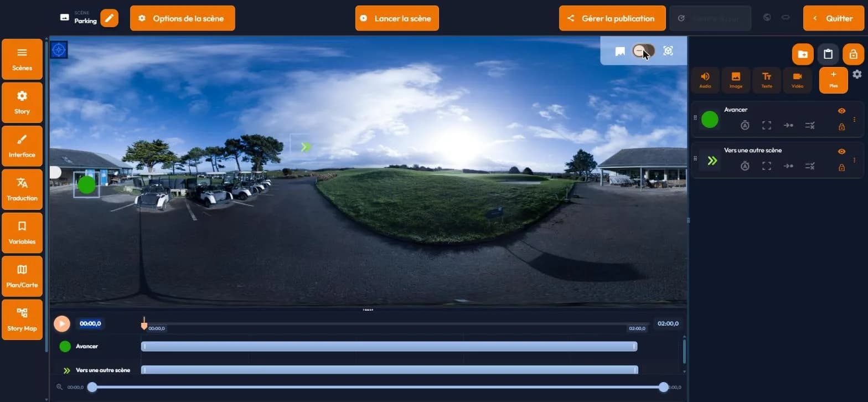Open the Variables panel
Viewport: 868px width, 402px height.
click(22, 233)
